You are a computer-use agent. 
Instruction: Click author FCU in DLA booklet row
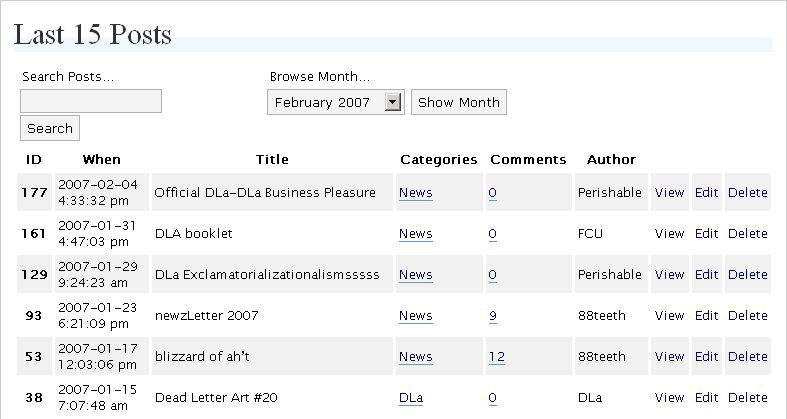[x=590, y=234]
